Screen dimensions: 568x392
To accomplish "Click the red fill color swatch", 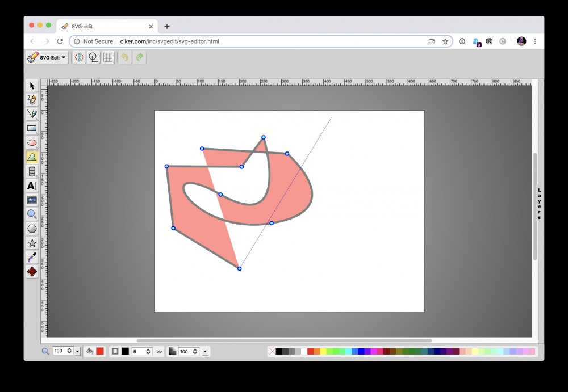I will pos(100,351).
